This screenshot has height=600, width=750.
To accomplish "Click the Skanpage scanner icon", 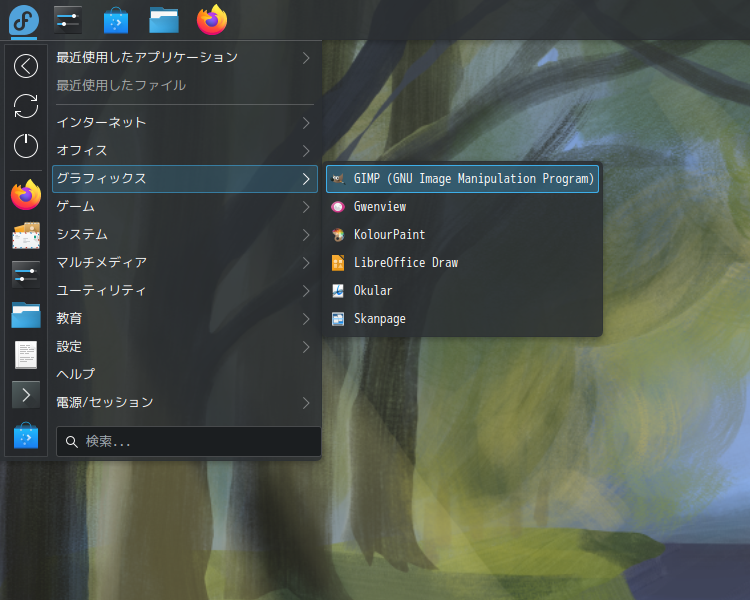I will (338, 319).
